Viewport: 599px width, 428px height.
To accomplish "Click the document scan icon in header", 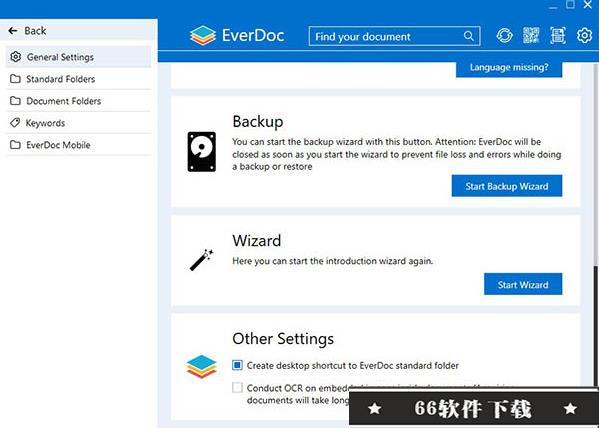I will 558,36.
